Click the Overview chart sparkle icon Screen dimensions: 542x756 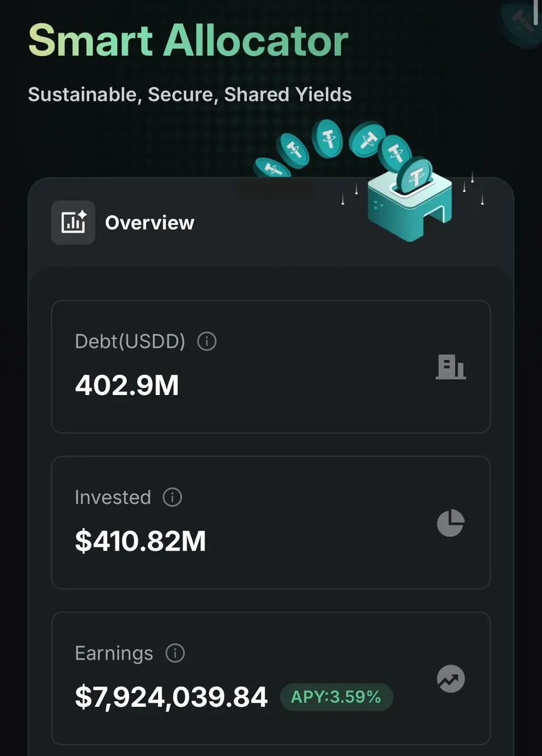click(73, 222)
